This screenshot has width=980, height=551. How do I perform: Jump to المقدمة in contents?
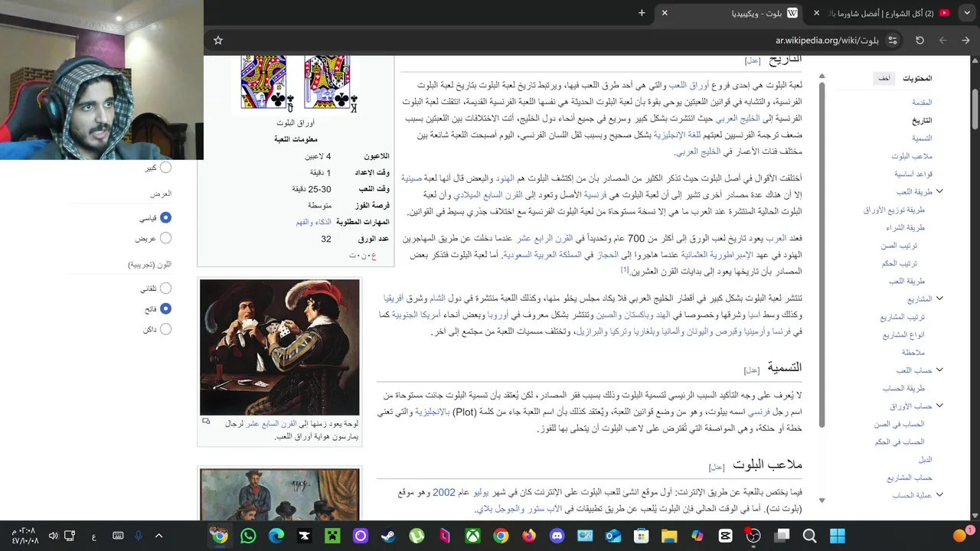pyautogui.click(x=922, y=102)
